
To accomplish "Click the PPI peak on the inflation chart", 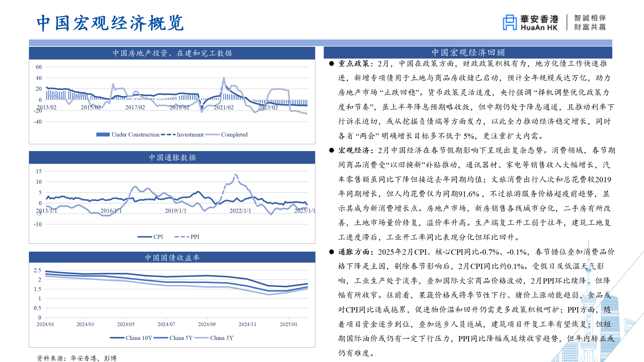I will coord(235,174).
